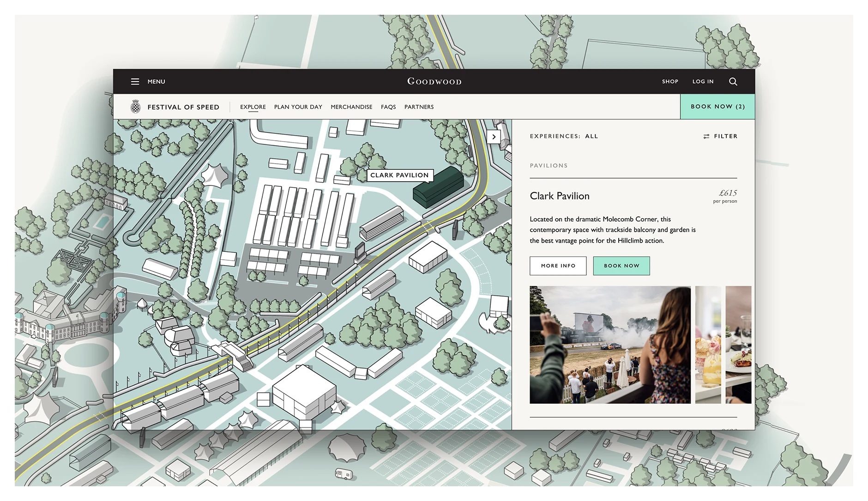Open PLAN YOUR DAY tab
This screenshot has width=868, height=501.
298,107
